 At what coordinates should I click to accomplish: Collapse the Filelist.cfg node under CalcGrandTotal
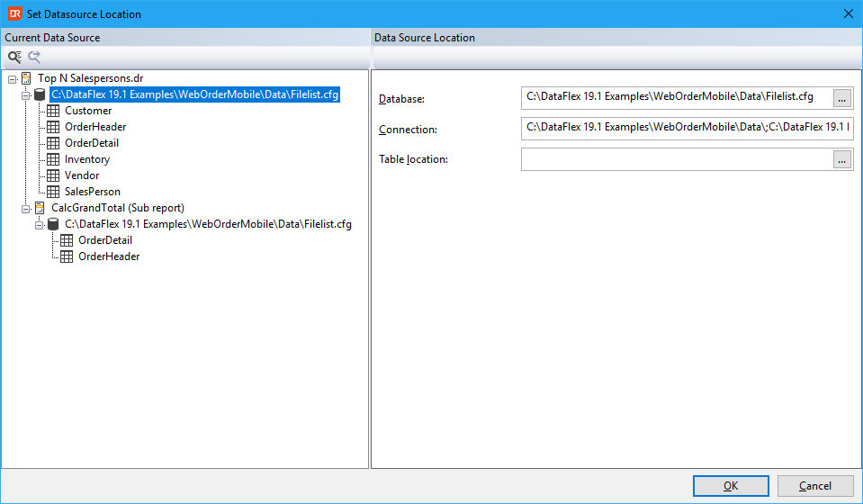tap(39, 225)
